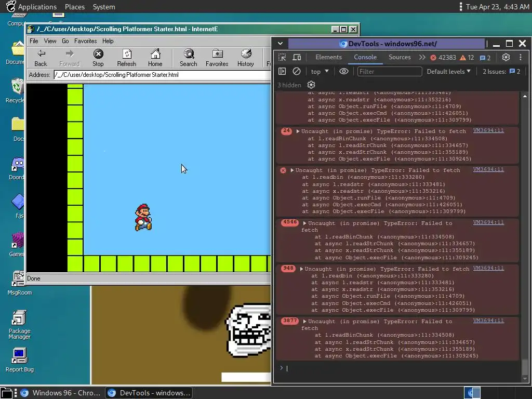
Task: Open the File menu in InternetE
Action: tap(34, 41)
